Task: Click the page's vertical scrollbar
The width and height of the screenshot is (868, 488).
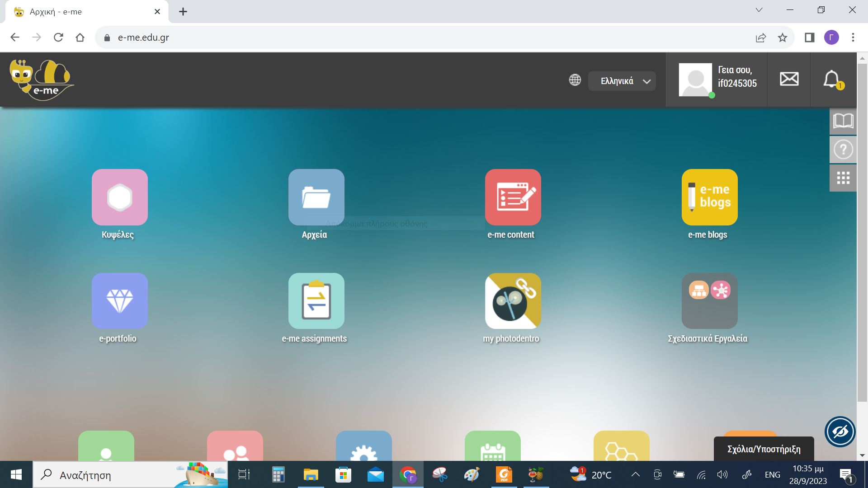Action: click(x=862, y=232)
